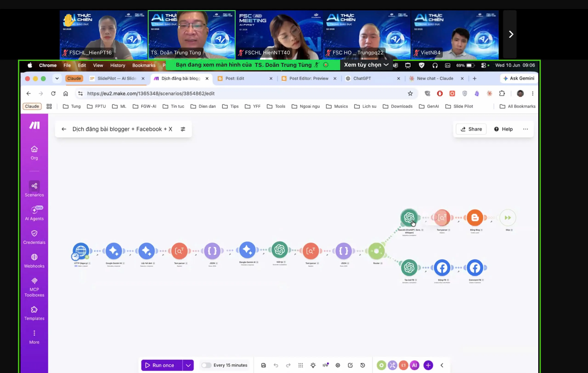Click the Skip module at branch end
Viewport: 588px width, 373px height.
point(508,217)
